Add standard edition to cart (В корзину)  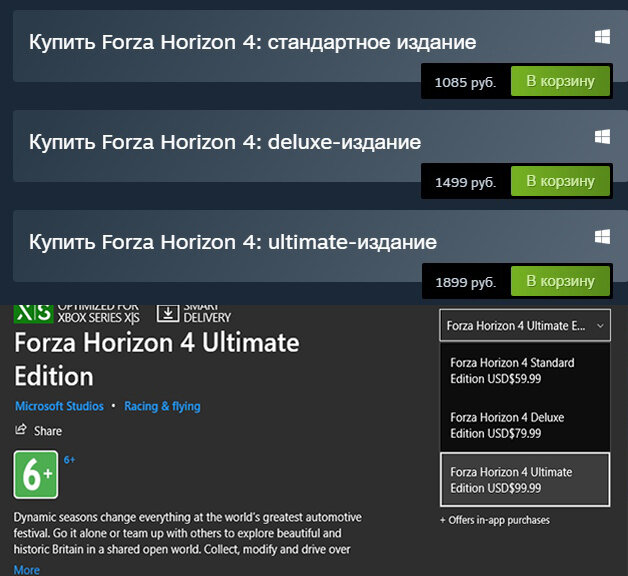point(560,81)
